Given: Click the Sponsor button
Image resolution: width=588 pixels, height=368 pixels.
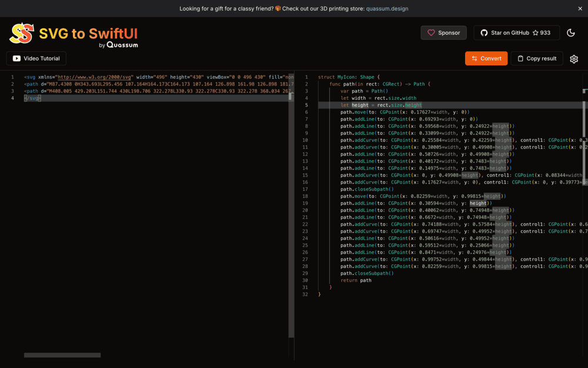Looking at the screenshot, I should 443,32.
